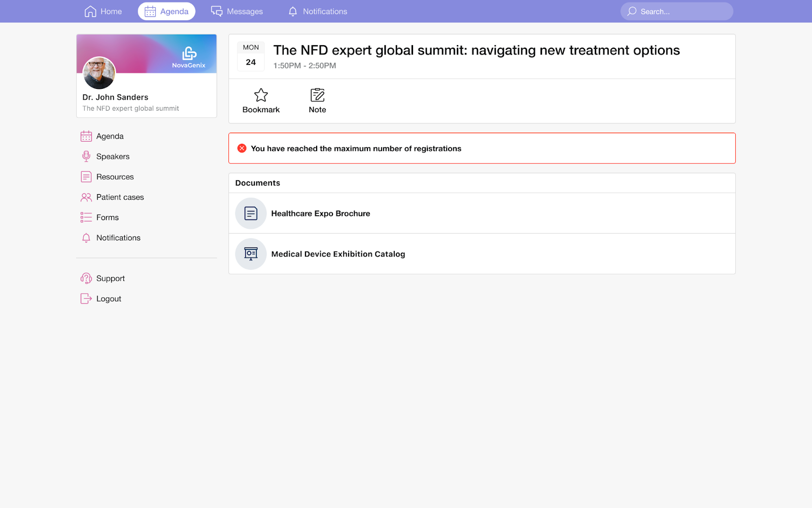Click the Bookmark label
This screenshot has height=508, width=812.
[261, 110]
